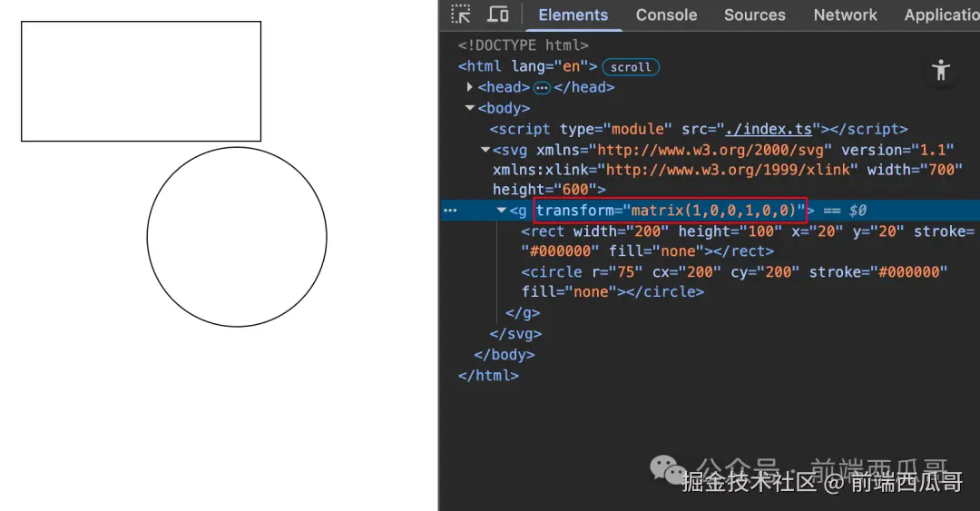The image size is (980, 511).
Task: Expand the collapsed head content ellipsis
Action: [x=542, y=87]
